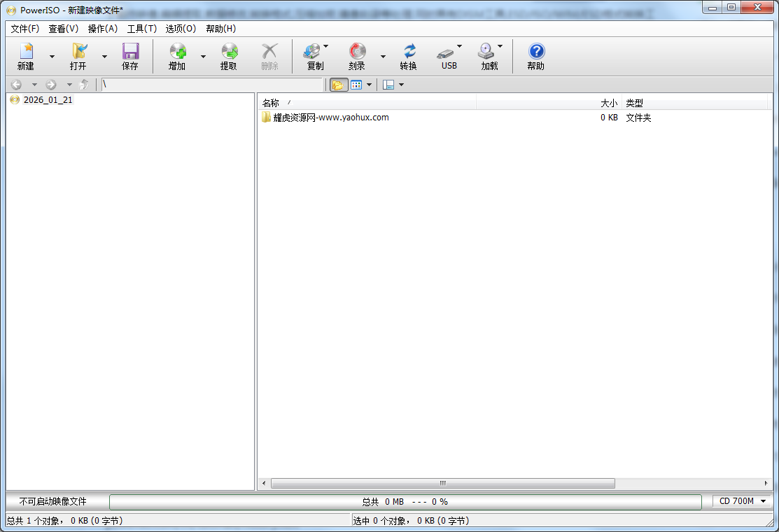
Task: Open the CD 700M media size dropdown
Action: [743, 501]
